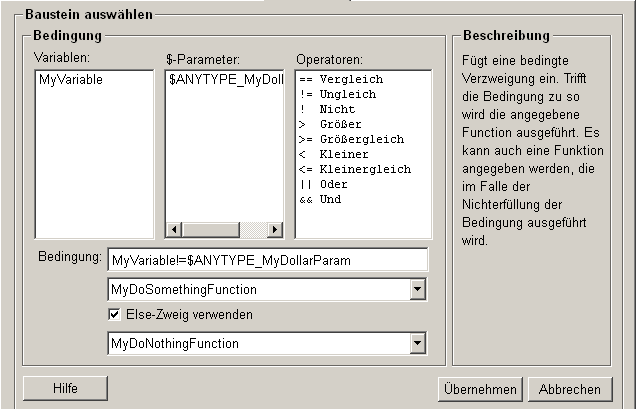The height and width of the screenshot is (409, 636).
Task: Cancel with the Abbrechen button
Action: coord(569,389)
